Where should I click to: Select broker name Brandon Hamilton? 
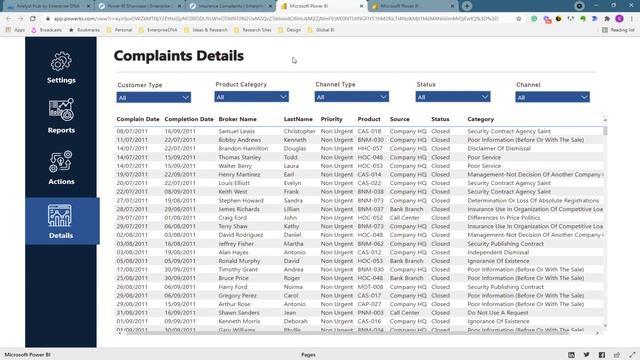click(243, 149)
